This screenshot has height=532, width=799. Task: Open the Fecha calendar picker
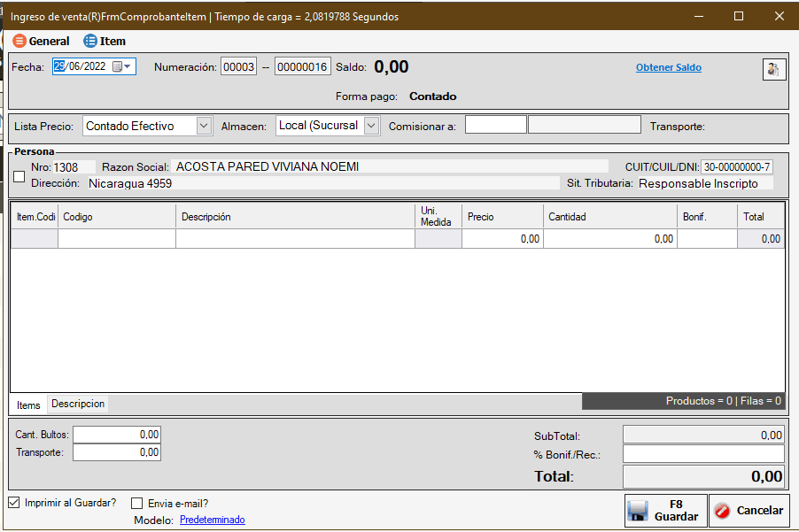tap(117, 66)
